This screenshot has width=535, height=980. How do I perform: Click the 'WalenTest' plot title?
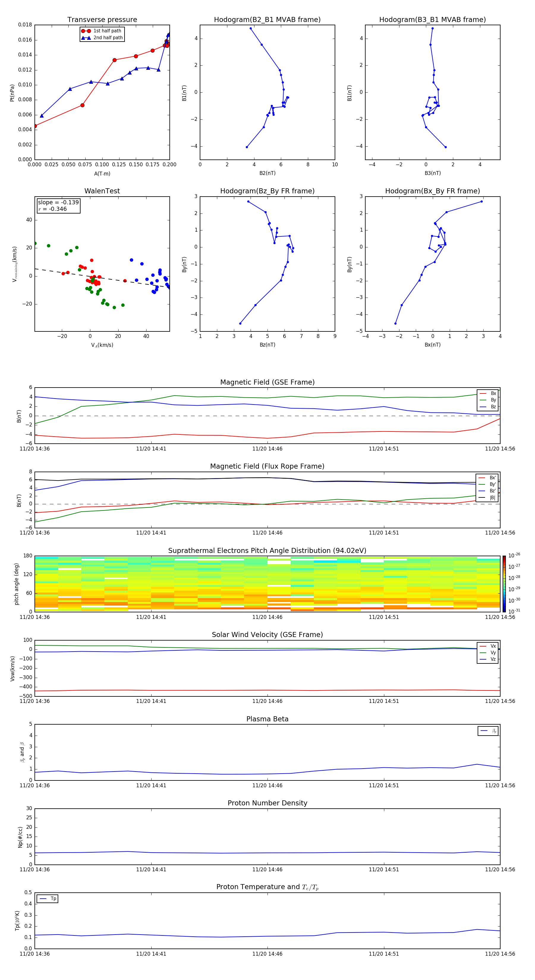pos(102,191)
